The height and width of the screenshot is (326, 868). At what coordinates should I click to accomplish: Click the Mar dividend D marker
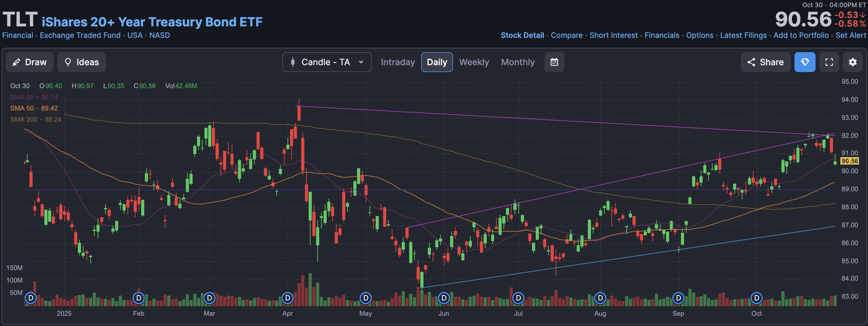pos(209,298)
